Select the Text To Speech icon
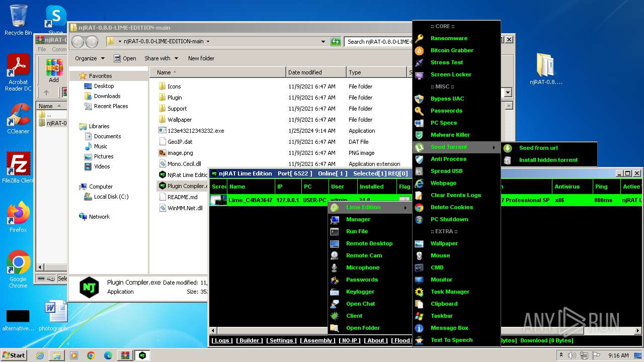Image resolution: width=644 pixels, height=362 pixels. [419, 340]
